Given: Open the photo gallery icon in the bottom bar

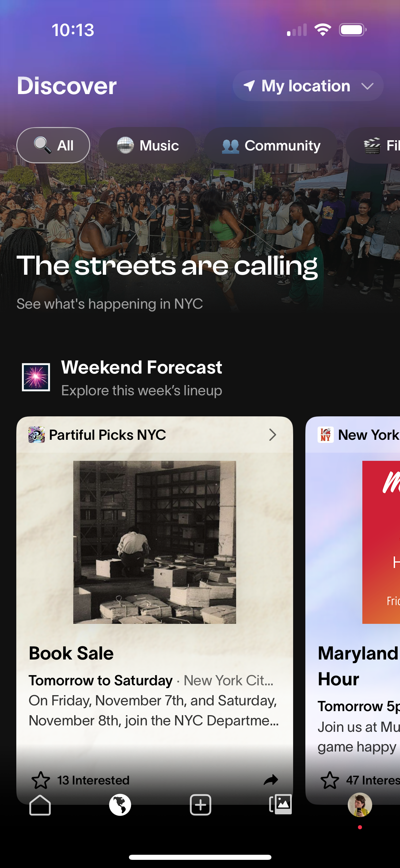Looking at the screenshot, I should click(280, 804).
